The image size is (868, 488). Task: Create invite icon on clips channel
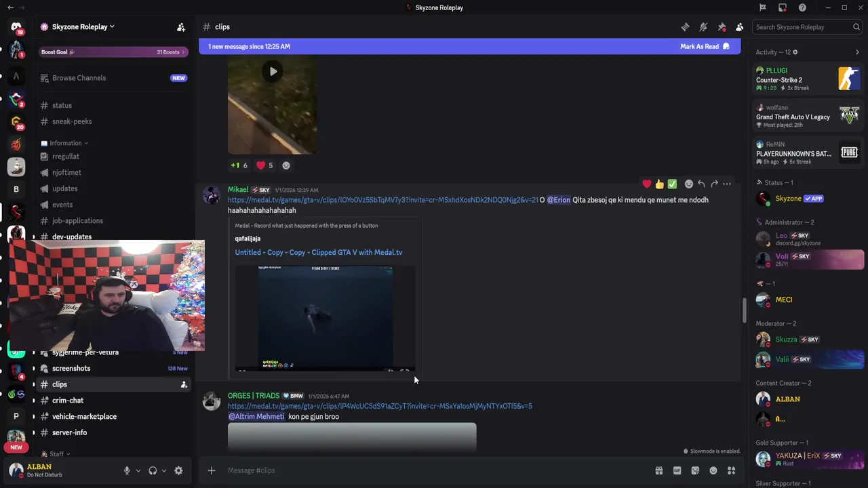(183, 384)
